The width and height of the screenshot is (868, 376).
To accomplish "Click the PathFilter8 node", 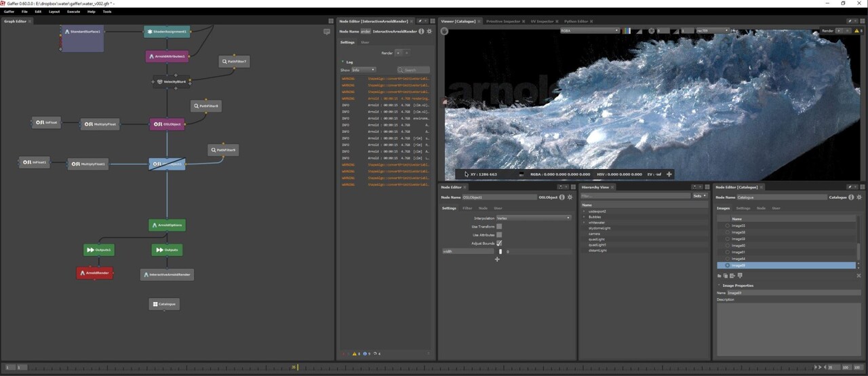I will point(205,106).
